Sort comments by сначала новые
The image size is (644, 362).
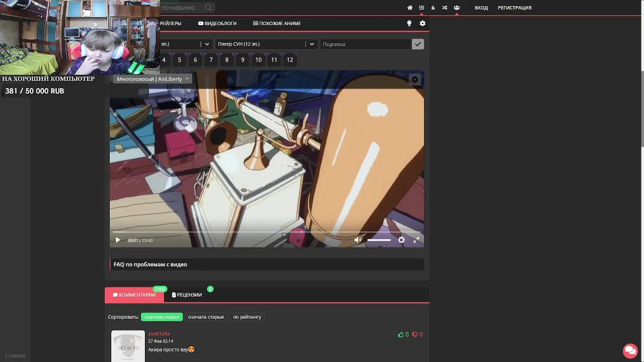pyautogui.click(x=162, y=317)
